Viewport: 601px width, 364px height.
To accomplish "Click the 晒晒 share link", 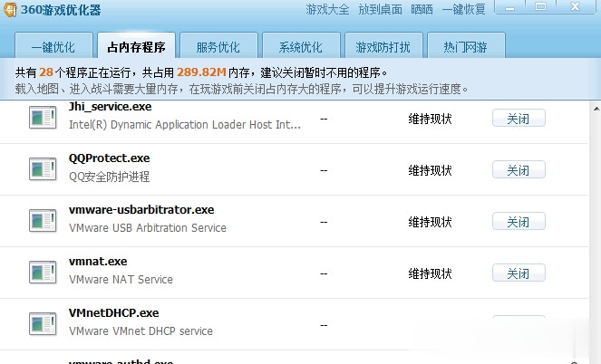I will pos(422,9).
